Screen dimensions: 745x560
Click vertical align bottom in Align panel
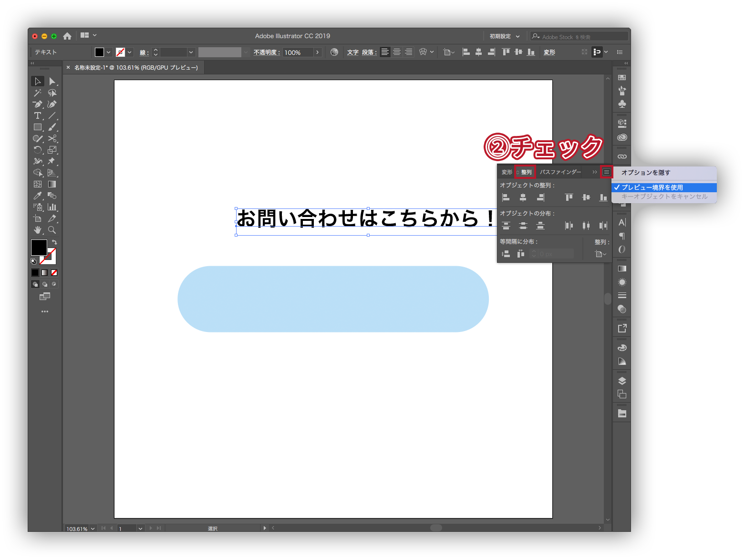click(x=603, y=197)
